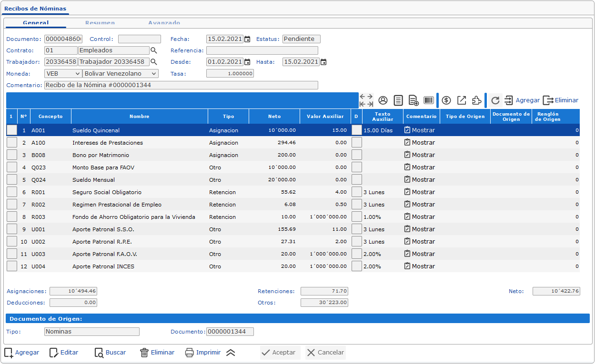The width and height of the screenshot is (595, 364).
Task: Open the VEB currency code dropdown
Action: pyautogui.click(x=63, y=74)
